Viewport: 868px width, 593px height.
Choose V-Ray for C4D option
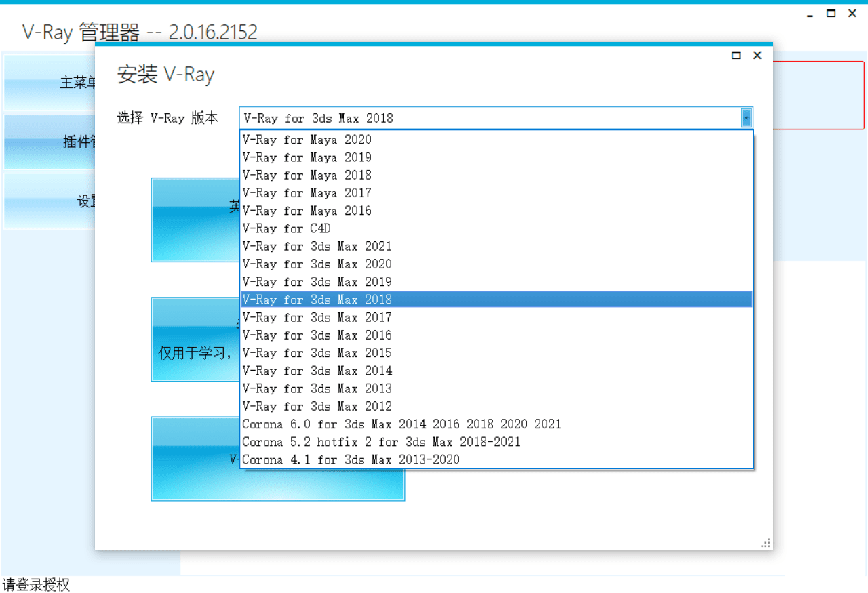pyautogui.click(x=496, y=228)
